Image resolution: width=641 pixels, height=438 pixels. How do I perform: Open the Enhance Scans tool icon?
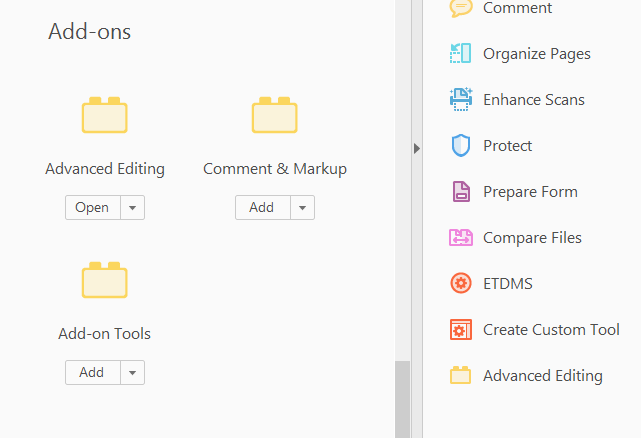click(460, 100)
